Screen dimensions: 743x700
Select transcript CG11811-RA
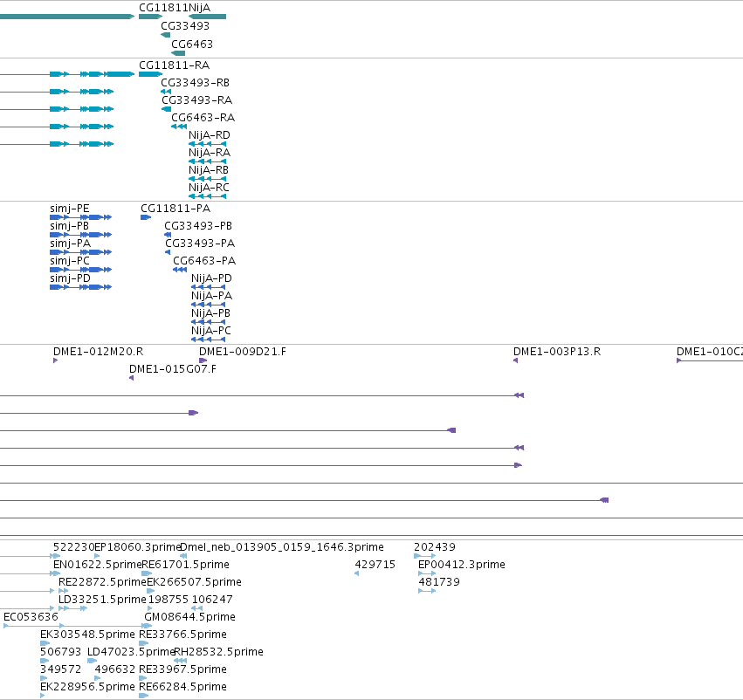point(174,65)
